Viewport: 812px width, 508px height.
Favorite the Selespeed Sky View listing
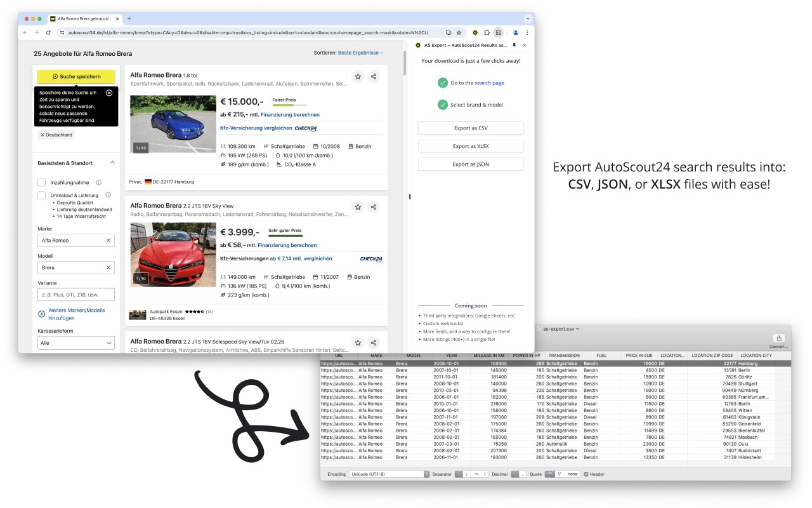358,342
